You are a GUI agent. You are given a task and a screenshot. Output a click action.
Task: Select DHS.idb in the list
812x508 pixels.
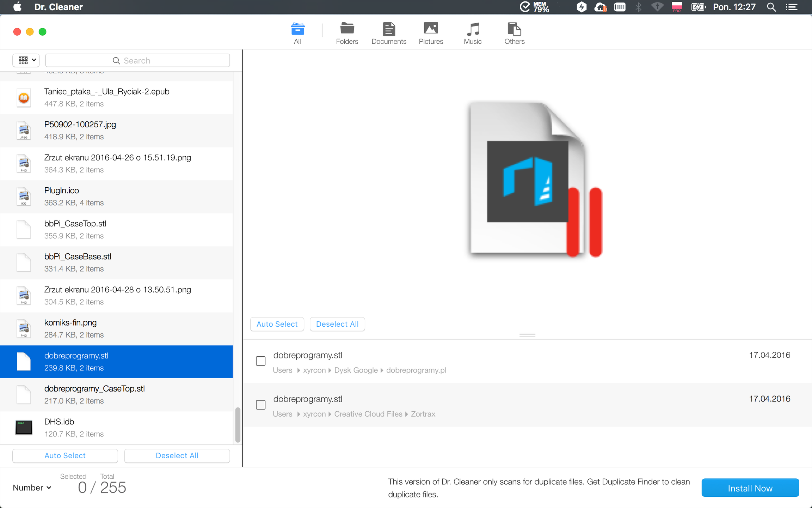[x=116, y=428]
